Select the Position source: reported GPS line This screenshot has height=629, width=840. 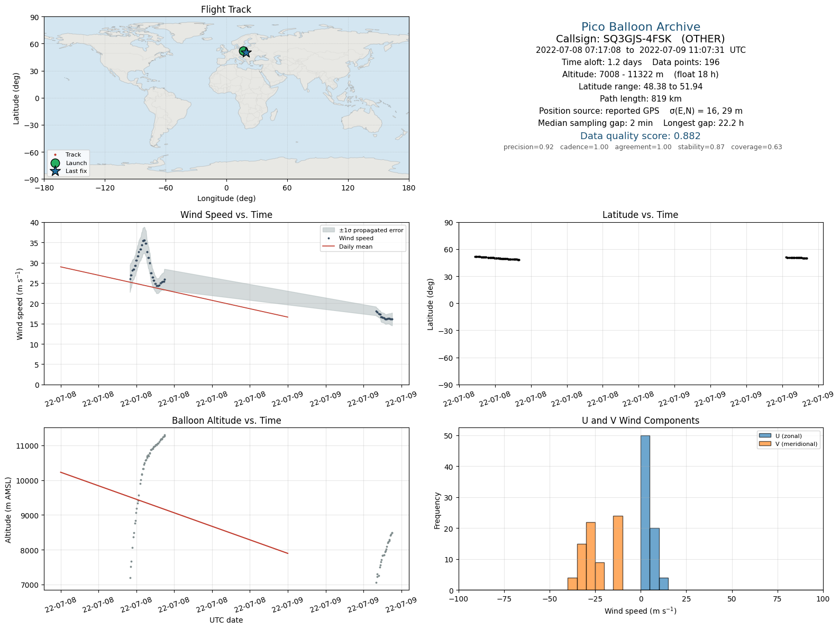(641, 111)
